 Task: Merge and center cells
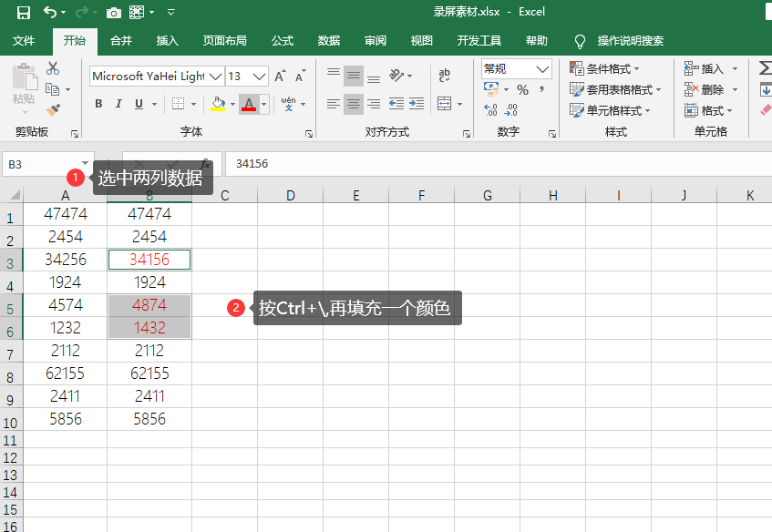point(444,104)
